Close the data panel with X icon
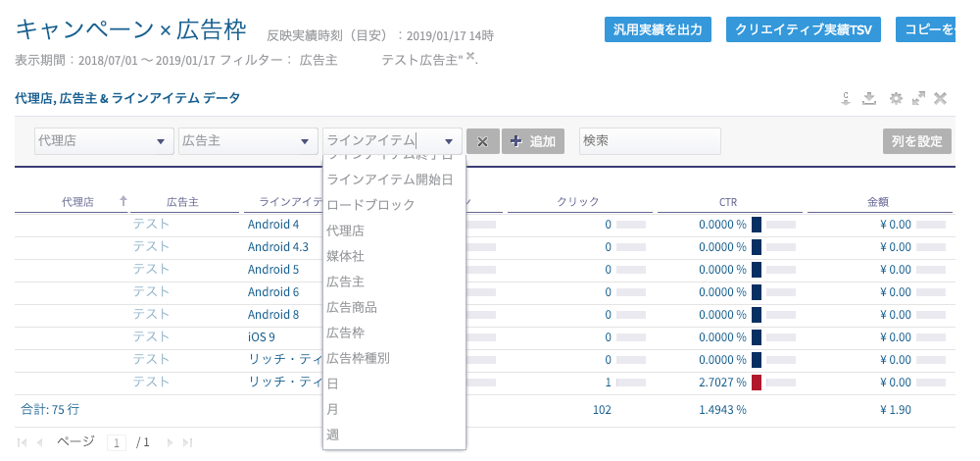 (x=940, y=98)
